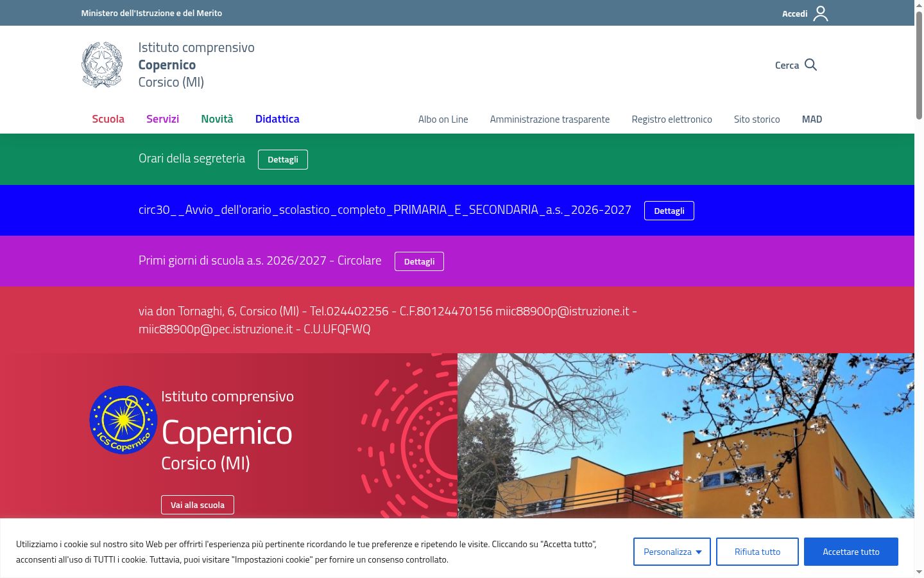Click the Italian Republic emblem logo
Viewport: 924px width, 578px height.
[102, 65]
